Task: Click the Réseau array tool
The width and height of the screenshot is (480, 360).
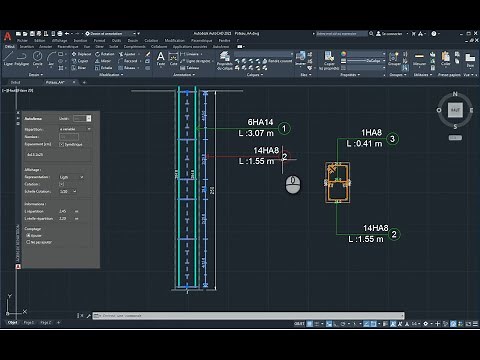Action: [x=127, y=68]
